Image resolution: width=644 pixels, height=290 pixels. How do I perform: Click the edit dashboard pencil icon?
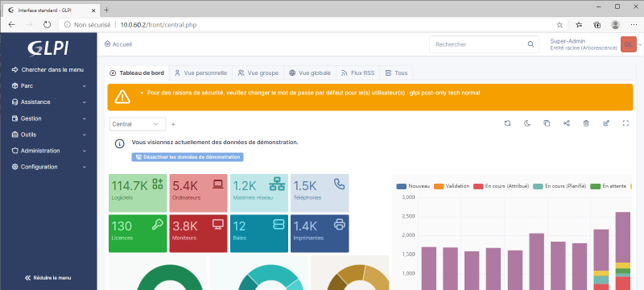pyautogui.click(x=606, y=123)
